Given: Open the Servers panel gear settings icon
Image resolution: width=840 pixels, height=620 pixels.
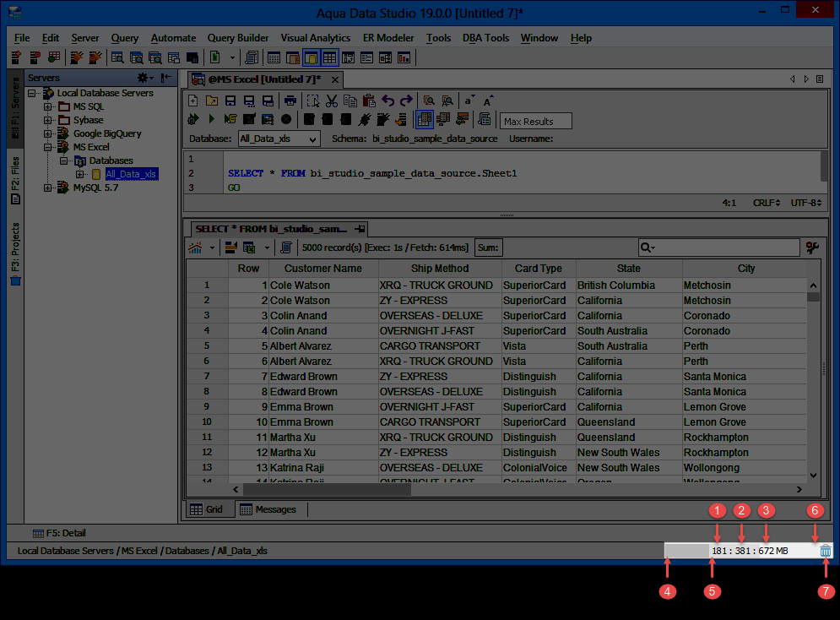Looking at the screenshot, I should coord(144,78).
